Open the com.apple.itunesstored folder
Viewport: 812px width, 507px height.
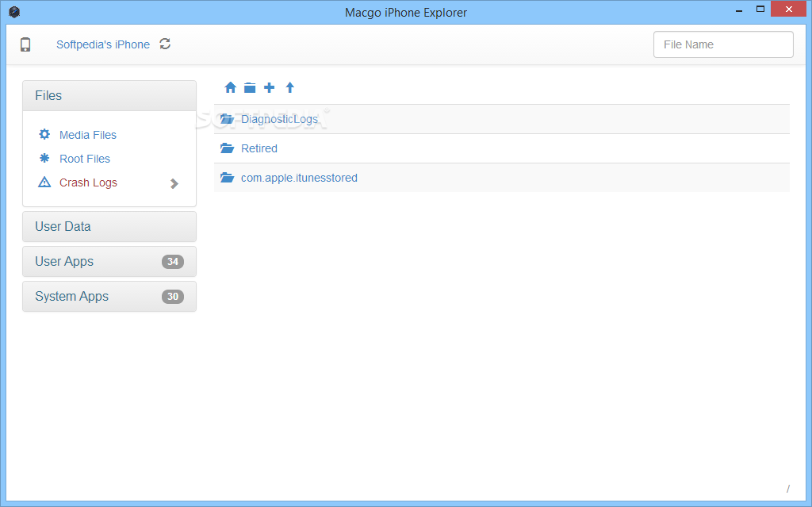point(299,178)
